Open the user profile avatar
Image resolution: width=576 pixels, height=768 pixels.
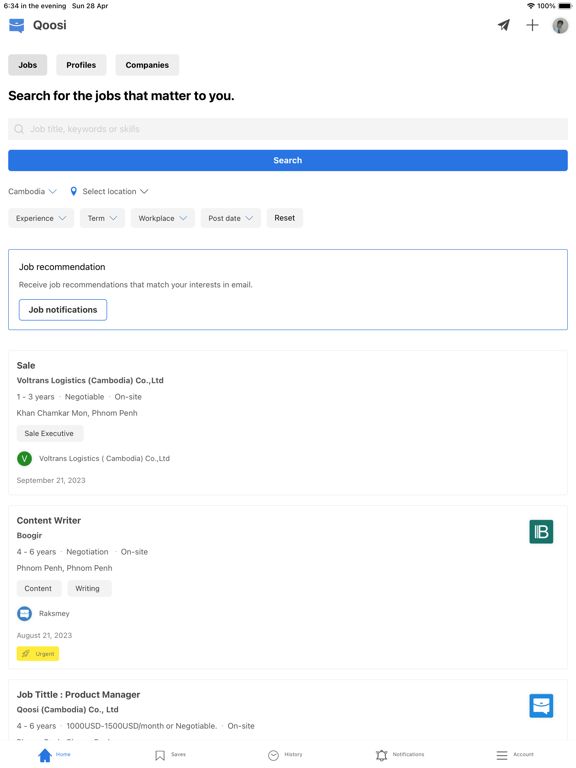560,25
